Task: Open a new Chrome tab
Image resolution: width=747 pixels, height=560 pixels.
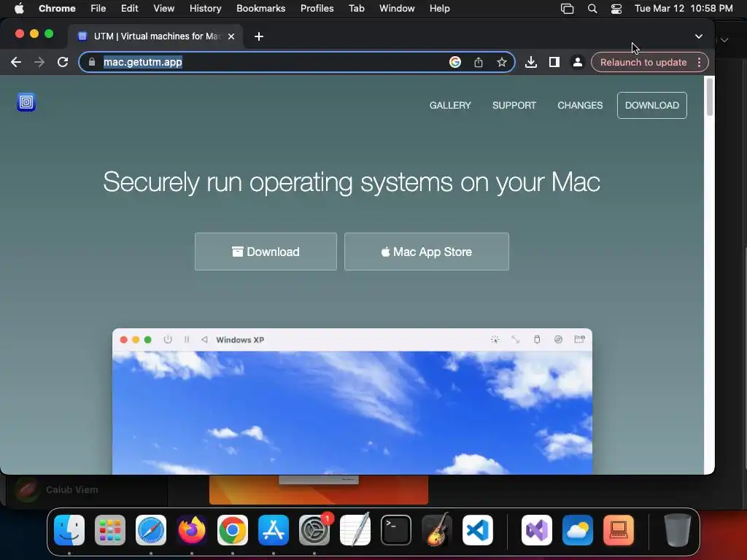Action: point(259,36)
